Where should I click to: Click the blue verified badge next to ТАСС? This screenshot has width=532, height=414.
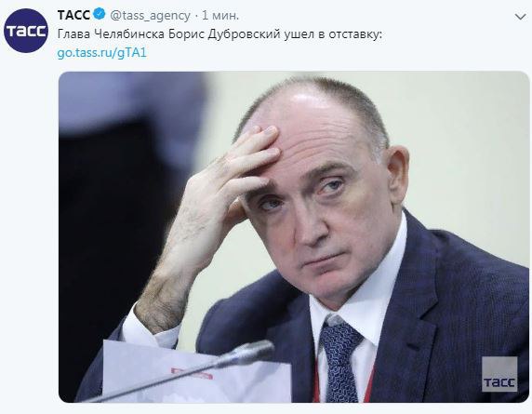100,15
